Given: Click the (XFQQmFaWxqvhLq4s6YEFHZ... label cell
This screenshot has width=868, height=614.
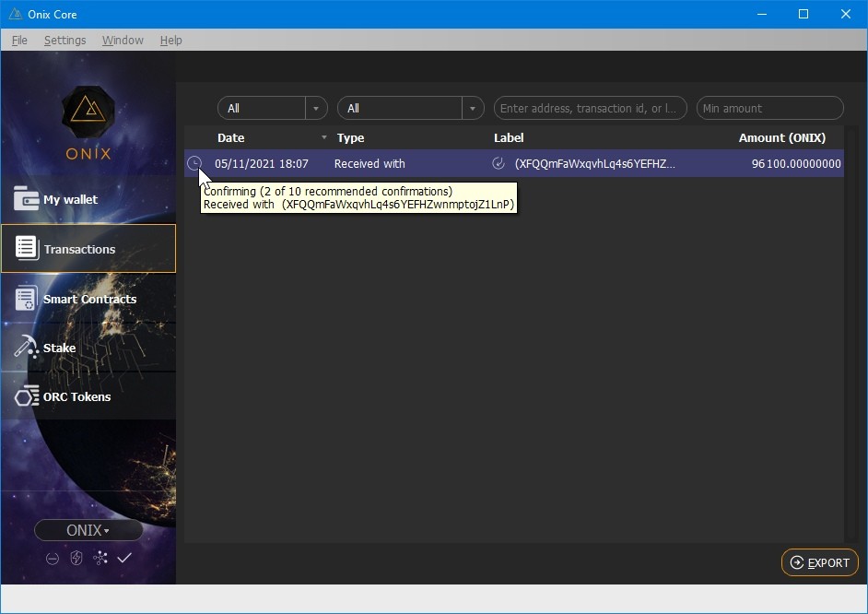Looking at the screenshot, I should [x=595, y=163].
